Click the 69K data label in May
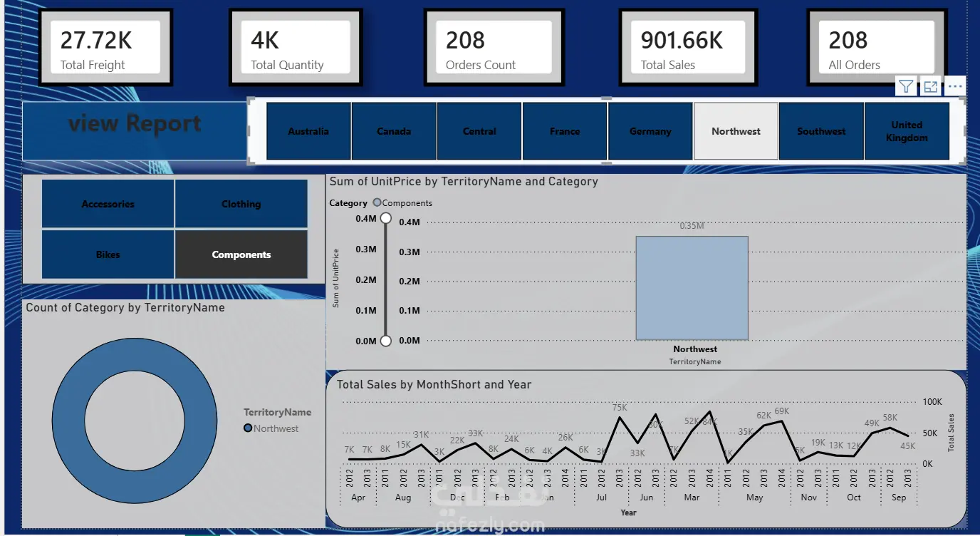Screen dimensions: 980x536 click(781, 411)
